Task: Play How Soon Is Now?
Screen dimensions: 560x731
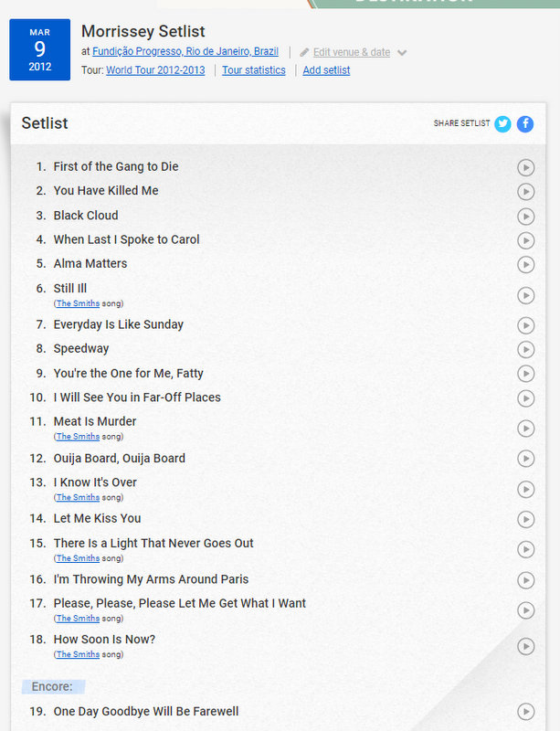Action: click(x=526, y=647)
